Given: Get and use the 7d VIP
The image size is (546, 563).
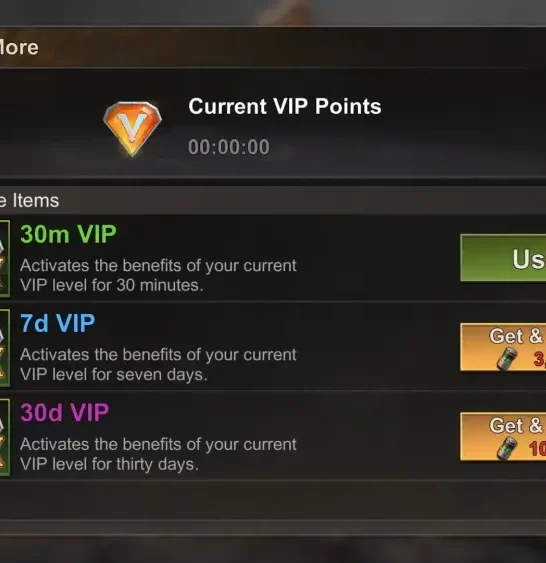Looking at the screenshot, I should (503, 347).
